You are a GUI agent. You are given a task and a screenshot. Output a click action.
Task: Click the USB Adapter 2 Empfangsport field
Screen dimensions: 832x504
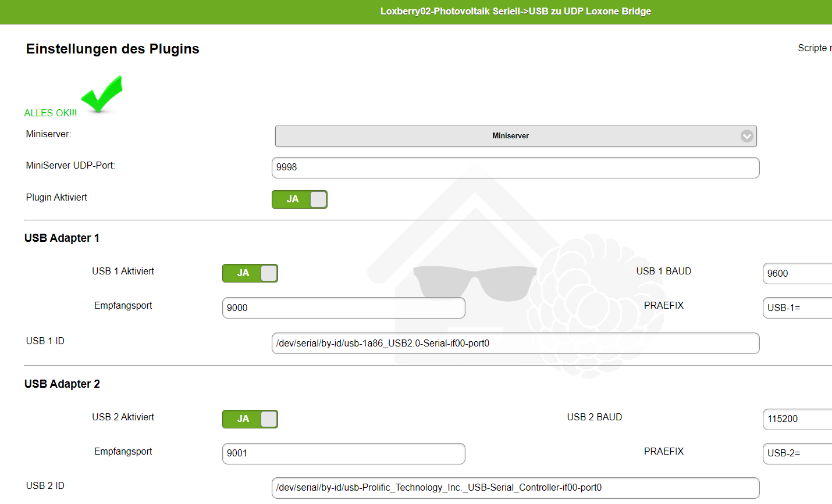(x=344, y=453)
